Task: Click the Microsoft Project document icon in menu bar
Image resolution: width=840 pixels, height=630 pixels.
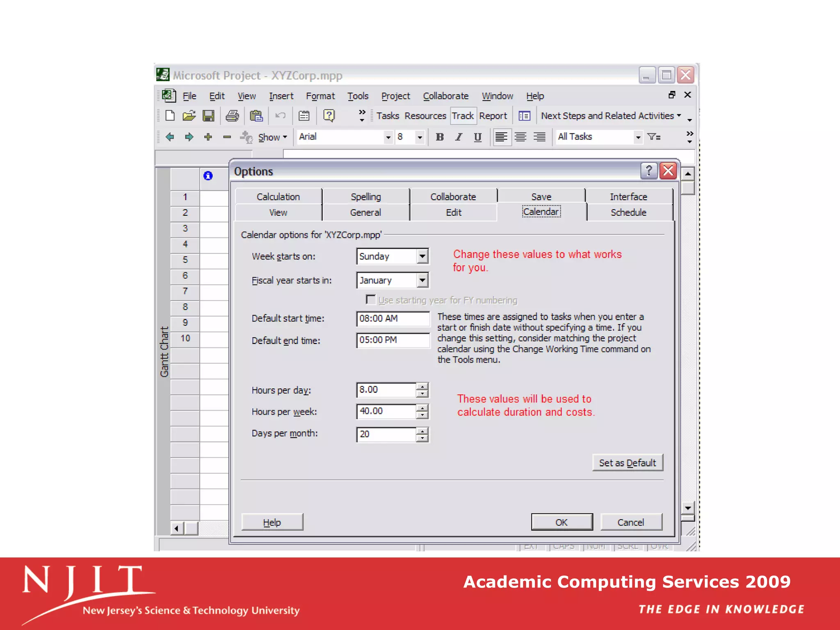Action: point(169,96)
